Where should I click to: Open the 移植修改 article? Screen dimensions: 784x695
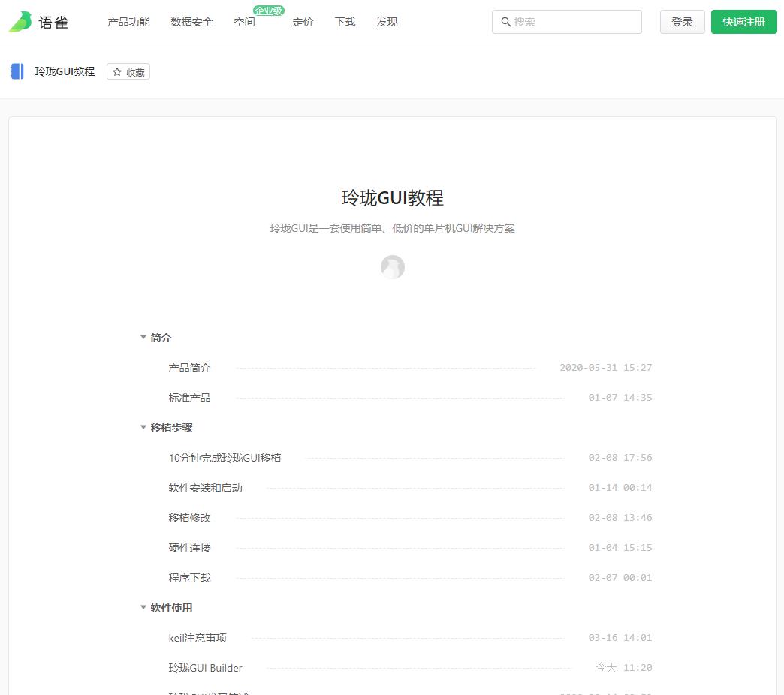(189, 518)
